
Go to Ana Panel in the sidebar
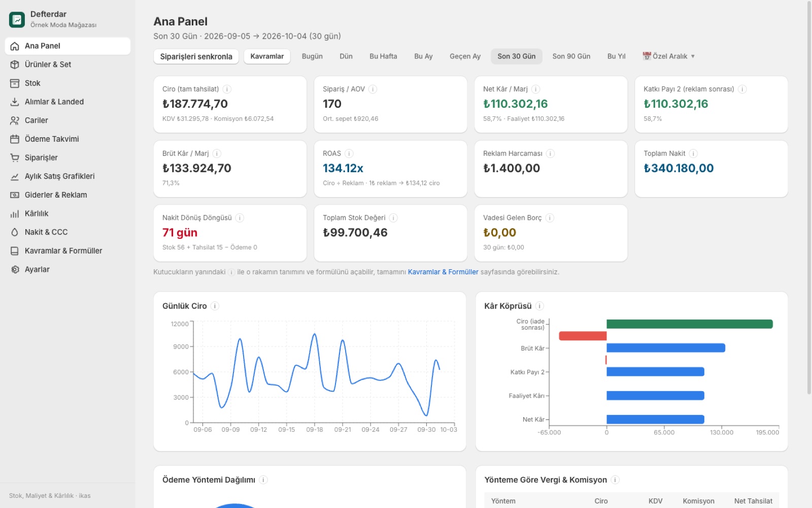pyautogui.click(x=67, y=46)
